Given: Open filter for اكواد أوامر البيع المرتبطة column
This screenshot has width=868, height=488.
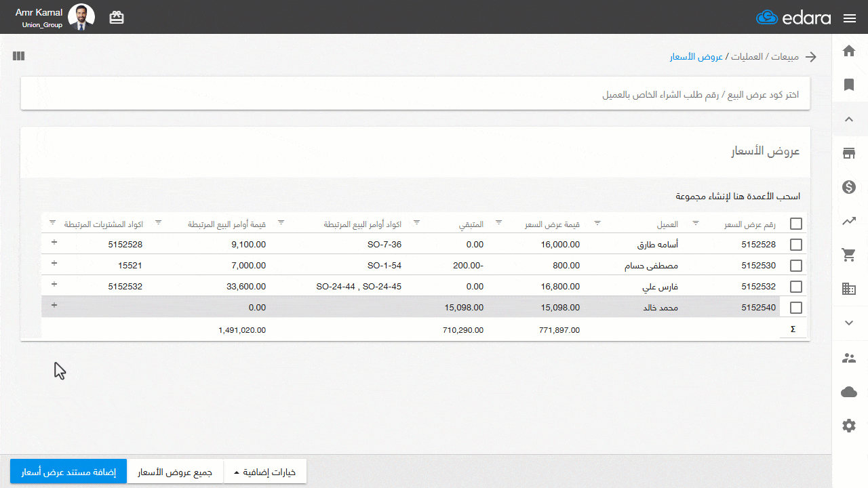Looking at the screenshot, I should click(281, 222).
